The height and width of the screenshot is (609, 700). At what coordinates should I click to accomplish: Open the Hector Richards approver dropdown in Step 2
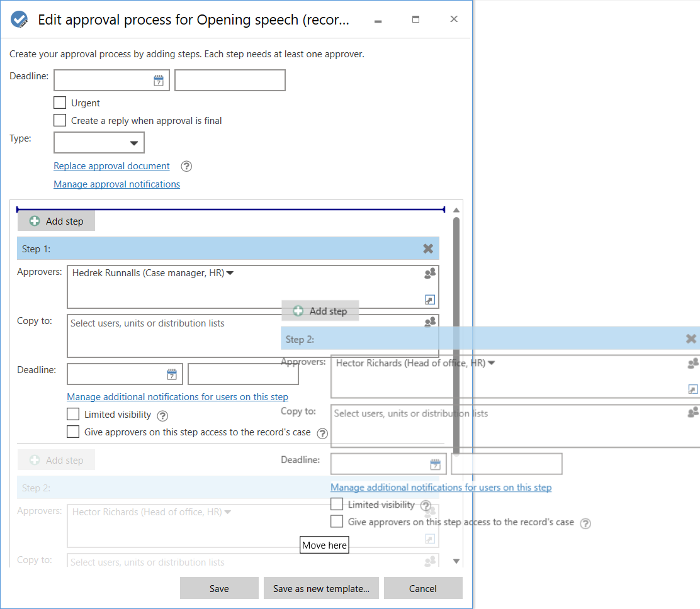tap(492, 363)
